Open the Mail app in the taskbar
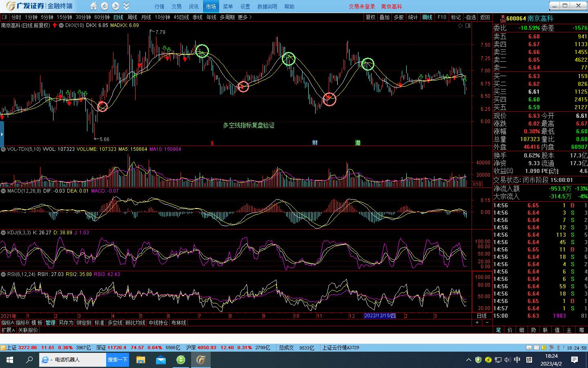 161,360
